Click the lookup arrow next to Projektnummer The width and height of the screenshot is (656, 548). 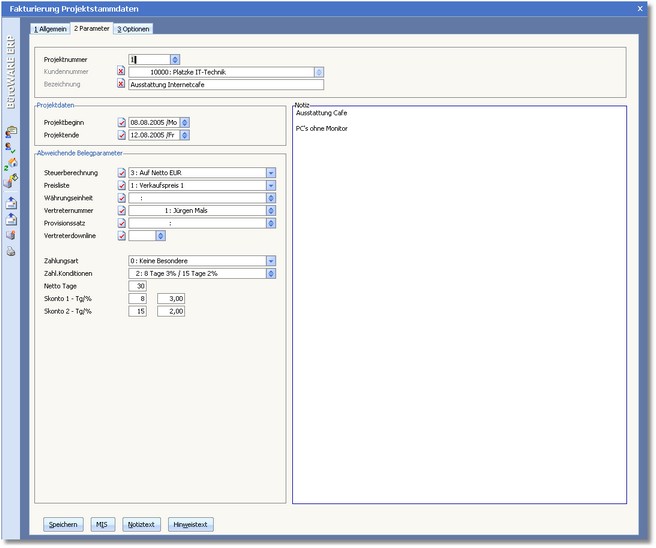coord(175,59)
